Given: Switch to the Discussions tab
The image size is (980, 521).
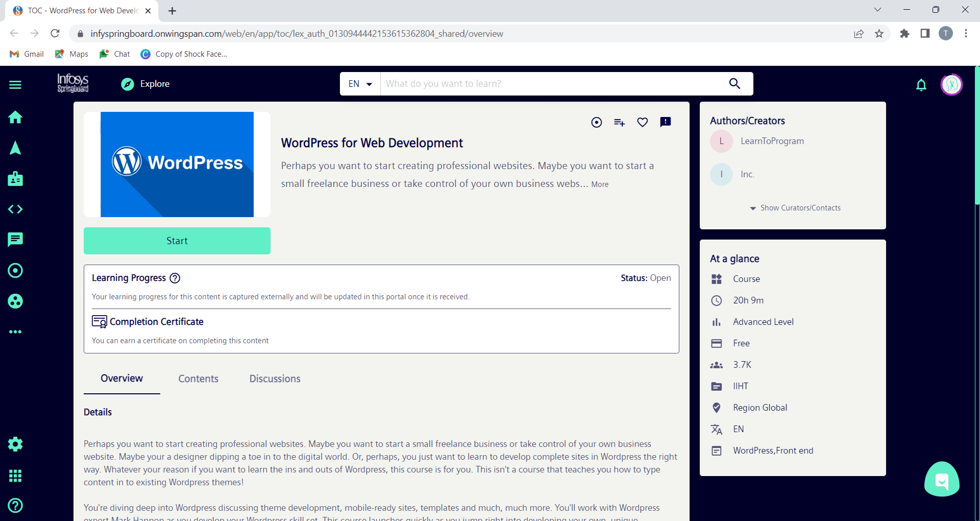Looking at the screenshot, I should pos(275,378).
